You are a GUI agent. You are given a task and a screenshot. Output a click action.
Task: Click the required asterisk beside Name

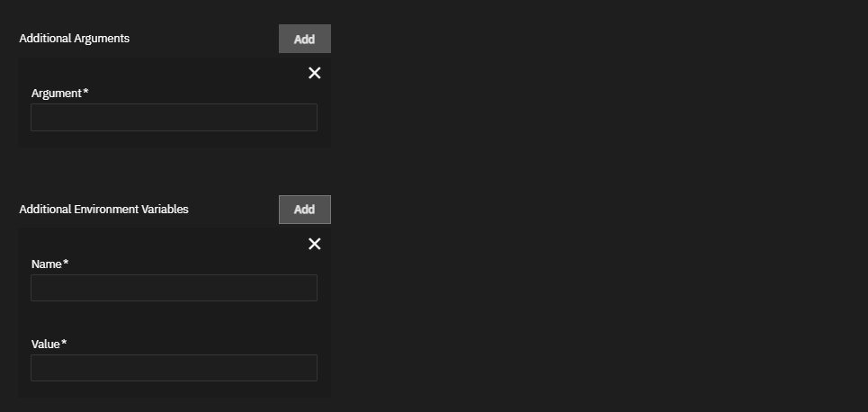pyautogui.click(x=66, y=264)
